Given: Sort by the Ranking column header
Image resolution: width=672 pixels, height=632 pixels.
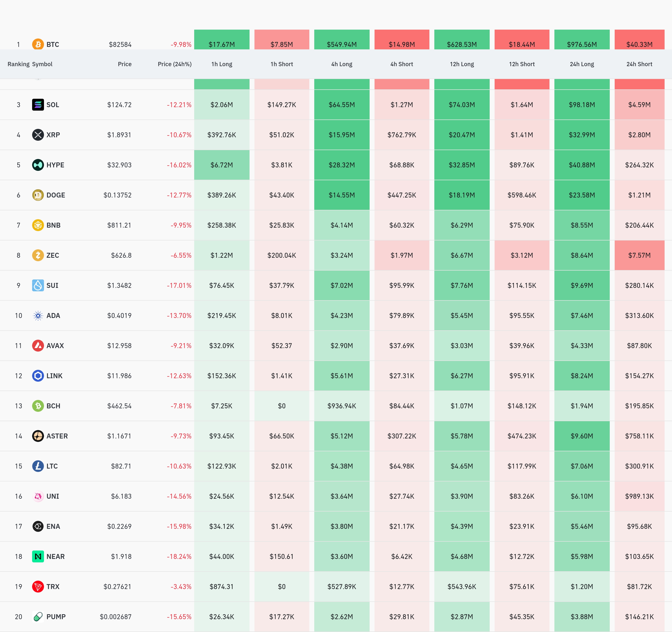Looking at the screenshot, I should pos(18,64).
